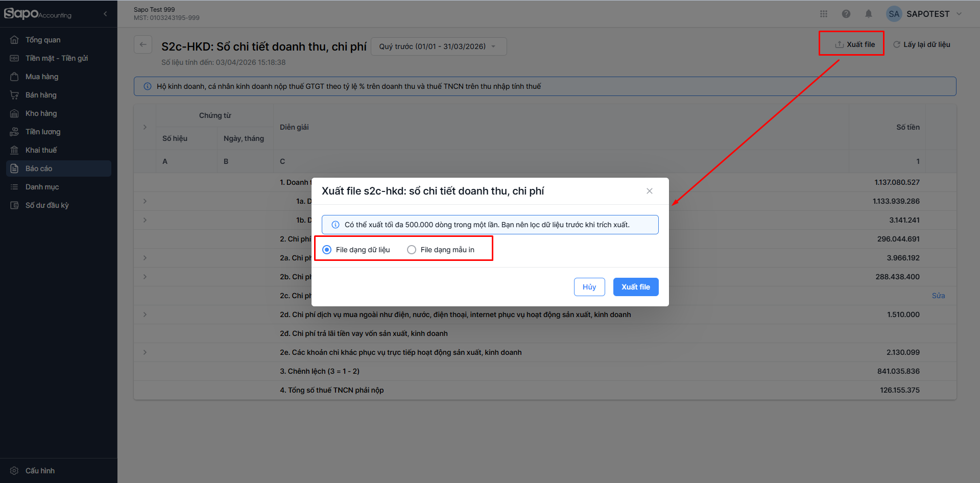The width and height of the screenshot is (980, 483).
Task: Open the help question mark icon
Action: [x=846, y=14]
